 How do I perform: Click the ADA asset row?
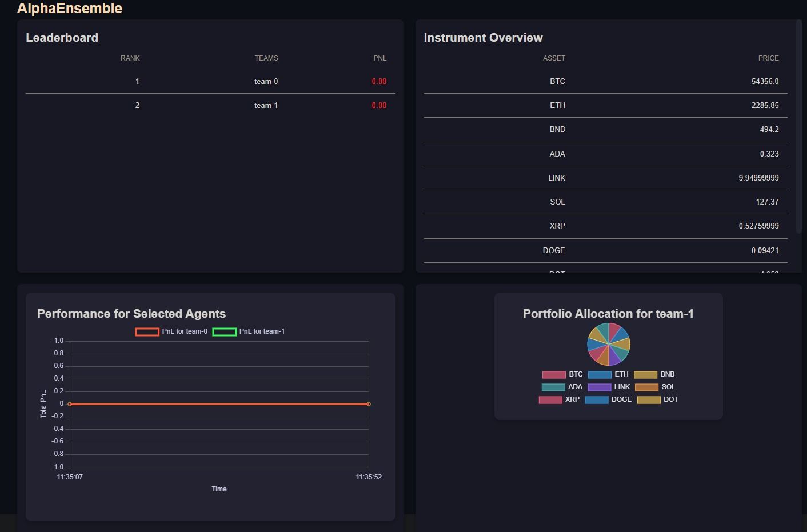pos(606,154)
